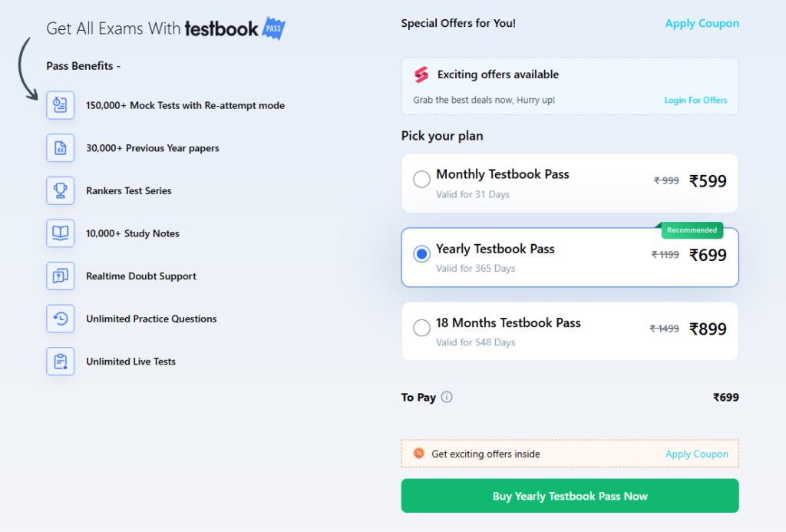
Task: Click Login For Offers link
Action: click(x=695, y=101)
